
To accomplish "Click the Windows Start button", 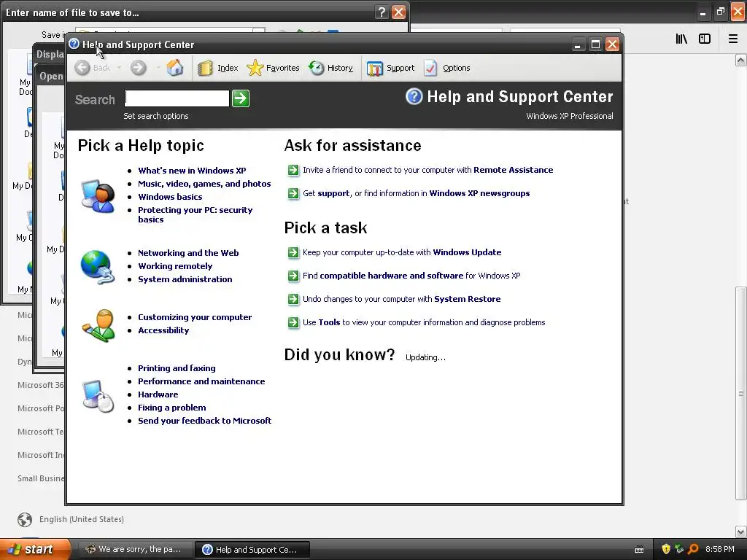I will click(x=35, y=550).
